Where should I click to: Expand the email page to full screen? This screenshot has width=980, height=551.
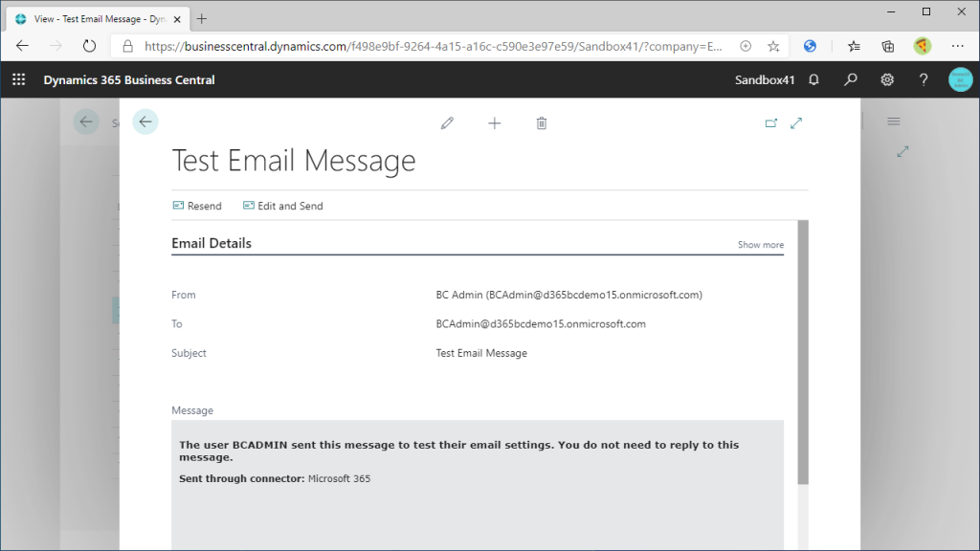796,123
